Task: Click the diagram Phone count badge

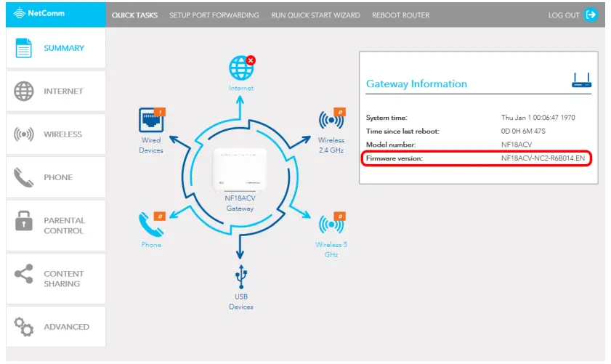Action: 160,217
